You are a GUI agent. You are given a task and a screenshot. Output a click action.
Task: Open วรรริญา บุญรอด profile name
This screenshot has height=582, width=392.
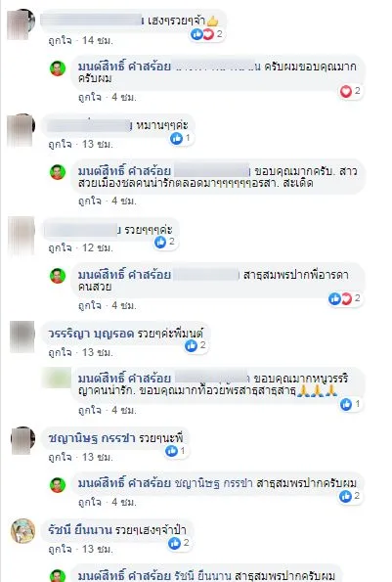(91, 334)
